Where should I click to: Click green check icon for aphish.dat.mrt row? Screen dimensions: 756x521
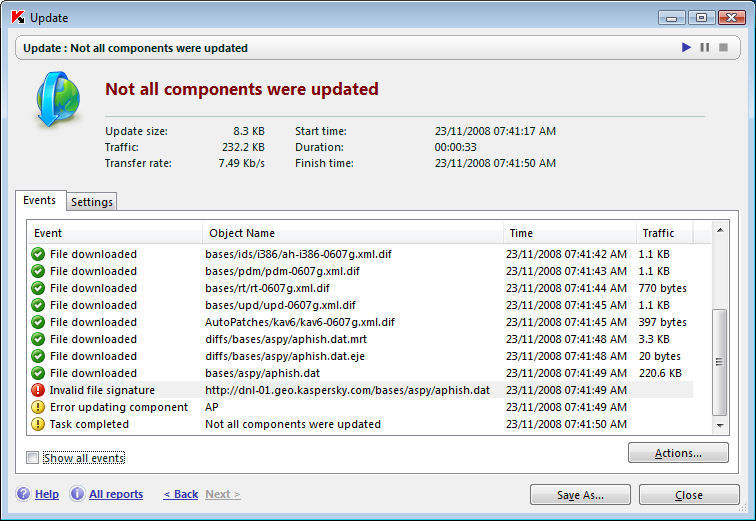[x=38, y=339]
